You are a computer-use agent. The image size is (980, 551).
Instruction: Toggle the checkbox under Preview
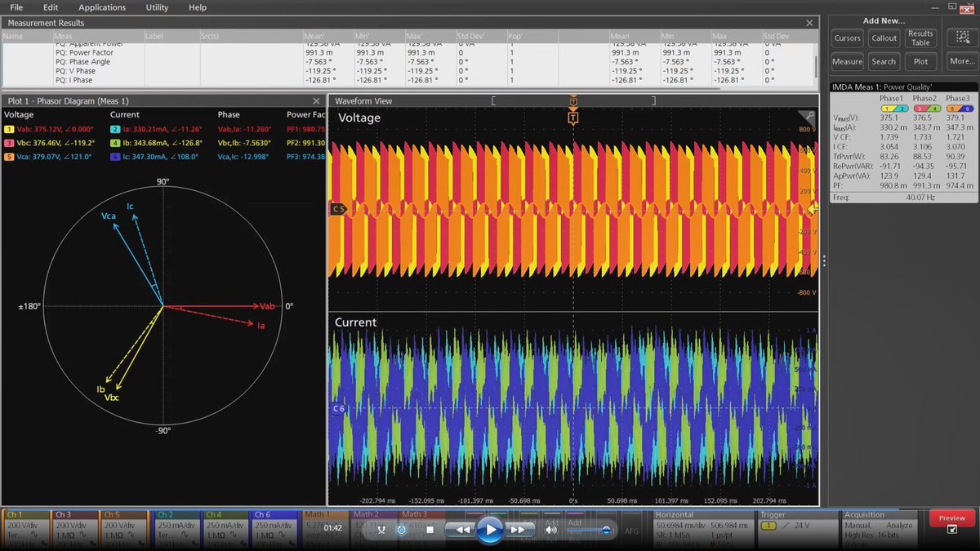952,530
